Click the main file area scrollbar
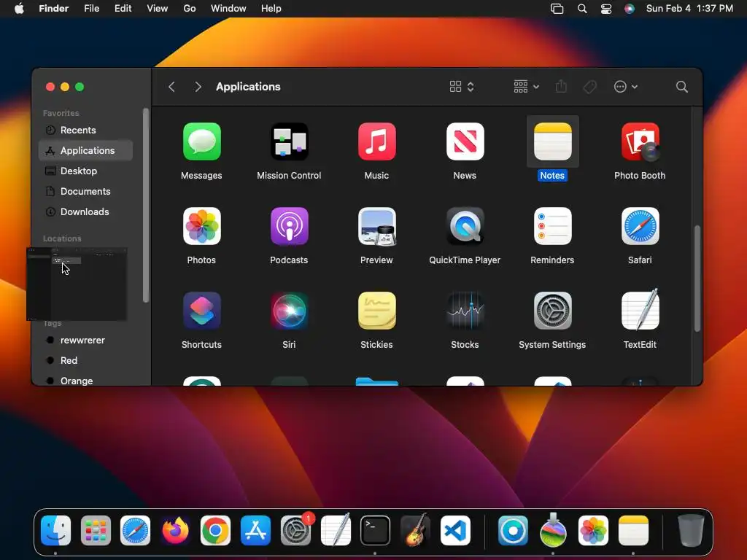 [697, 279]
